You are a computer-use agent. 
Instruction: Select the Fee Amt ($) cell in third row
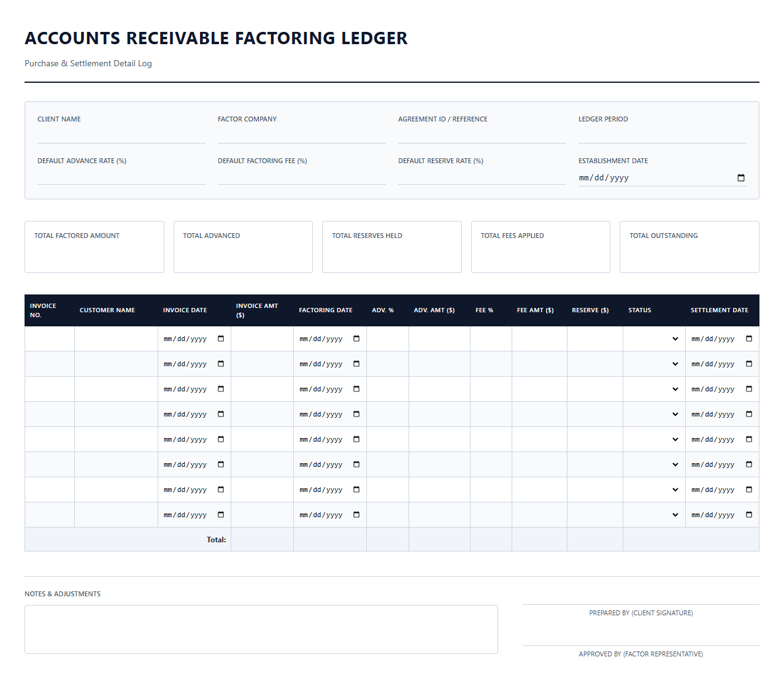pos(539,389)
